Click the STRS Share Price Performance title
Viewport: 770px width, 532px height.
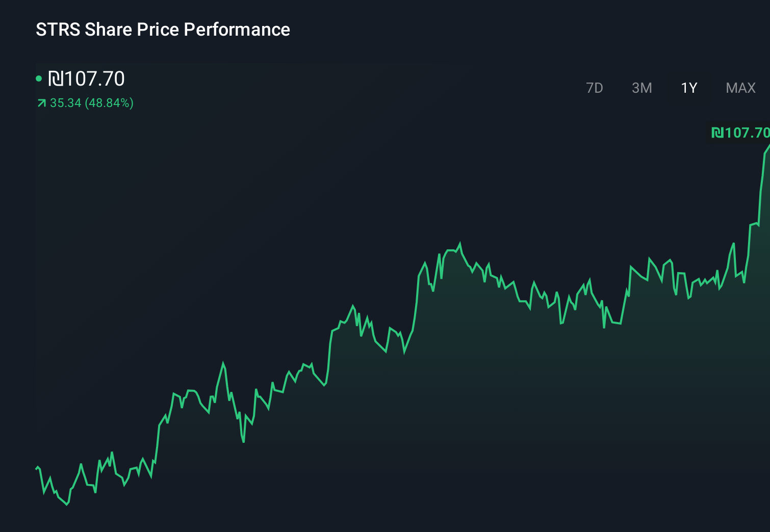pos(162,29)
